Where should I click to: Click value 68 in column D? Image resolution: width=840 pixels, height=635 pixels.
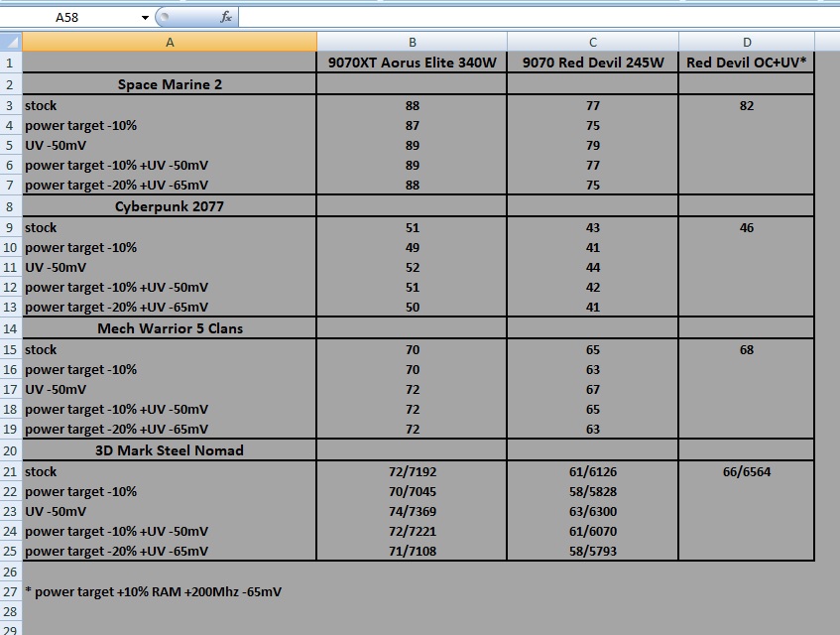pyautogui.click(x=746, y=350)
